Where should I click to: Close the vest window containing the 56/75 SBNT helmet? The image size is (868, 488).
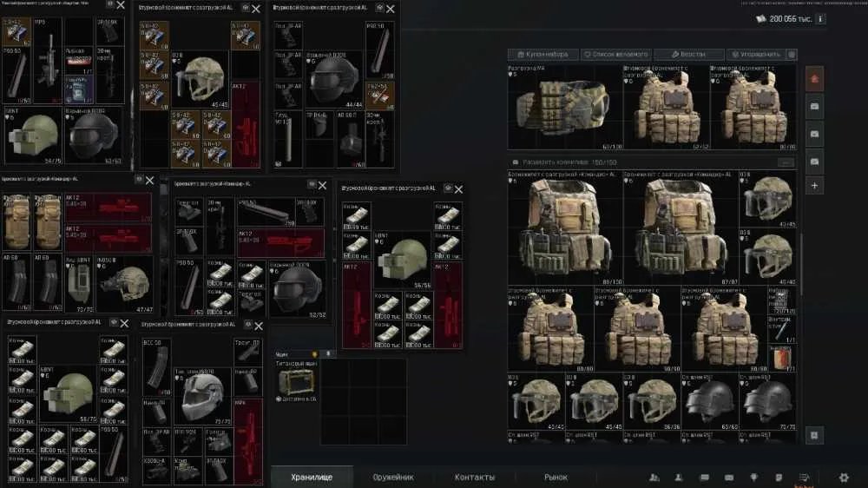[124, 323]
